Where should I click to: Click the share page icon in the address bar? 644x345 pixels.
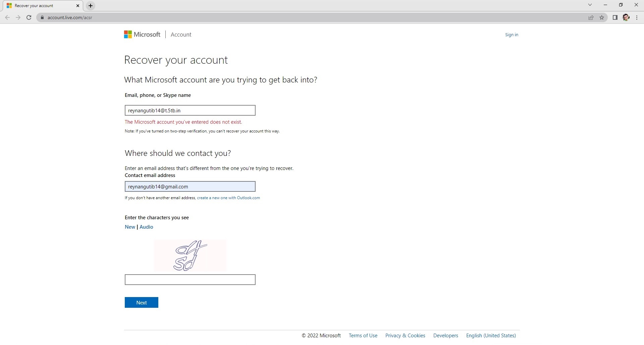point(591,17)
